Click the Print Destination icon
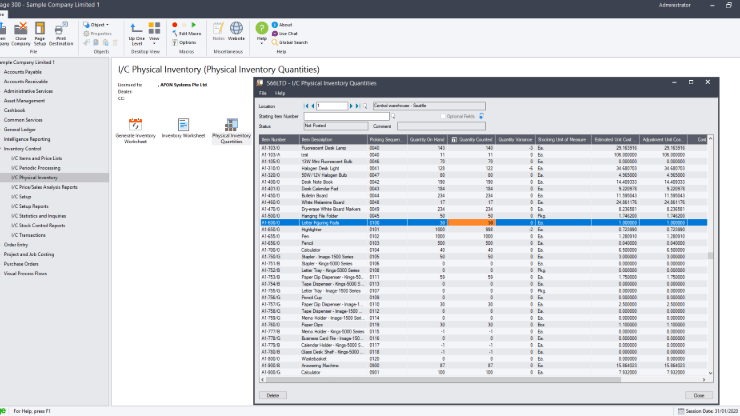The width and height of the screenshot is (740, 416). point(61,33)
